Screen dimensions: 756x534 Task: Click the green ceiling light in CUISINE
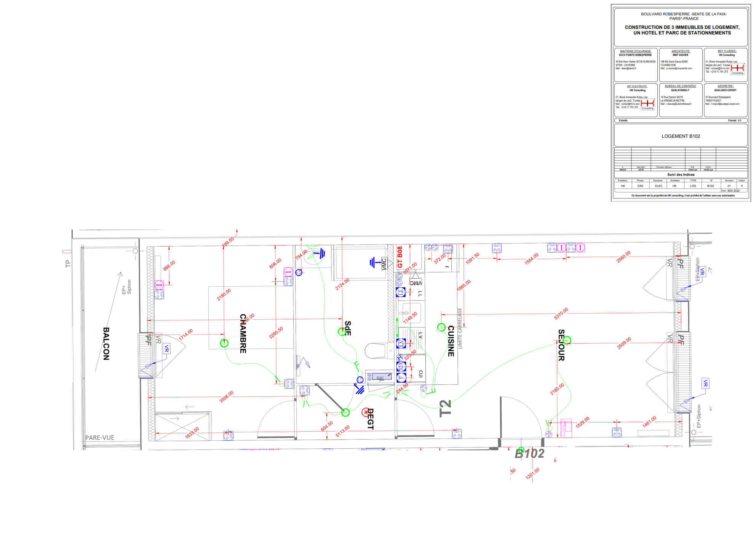(x=441, y=327)
